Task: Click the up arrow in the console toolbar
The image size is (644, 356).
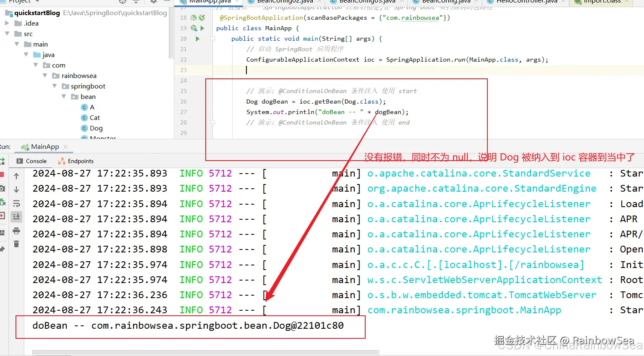Action: point(16,176)
